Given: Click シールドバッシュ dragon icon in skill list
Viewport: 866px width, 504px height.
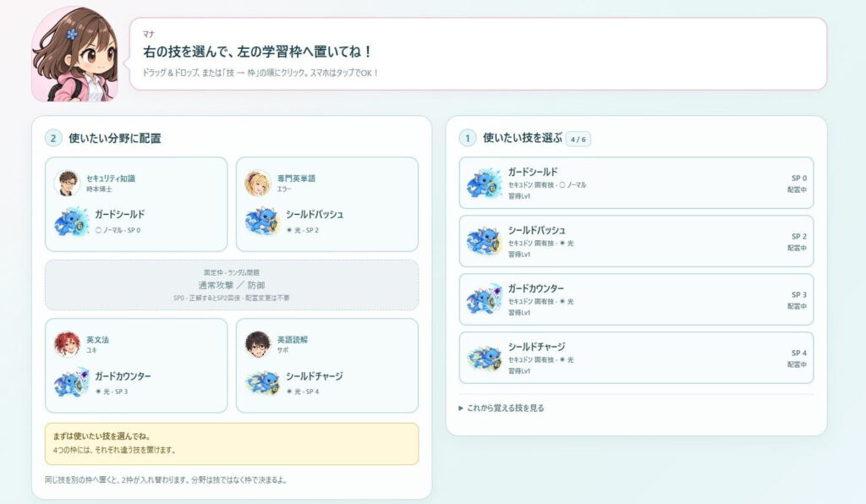Looking at the screenshot, I should pos(484,241).
